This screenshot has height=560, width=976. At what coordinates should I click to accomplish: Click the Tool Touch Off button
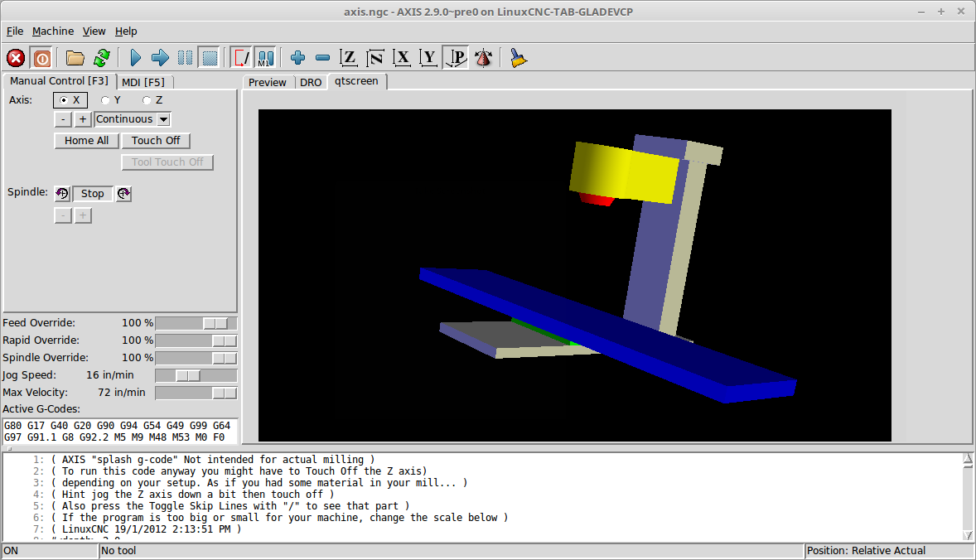[x=167, y=162]
